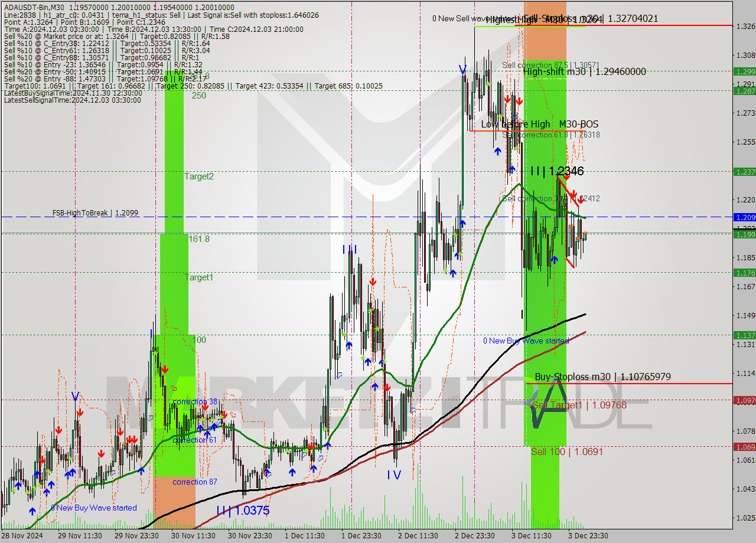Screen dimensions: 756x543
Task: Select the '29 Nov 11:30' time label
Action: click(x=79, y=536)
